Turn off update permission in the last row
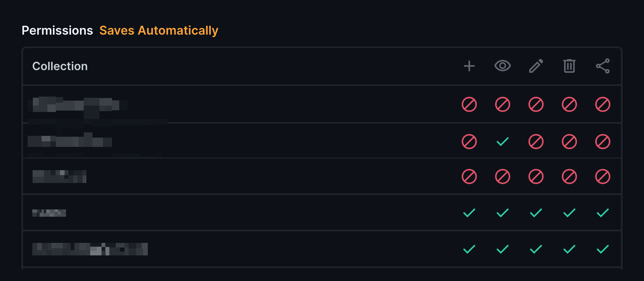Viewport: 644px width, 281px height. [536, 249]
